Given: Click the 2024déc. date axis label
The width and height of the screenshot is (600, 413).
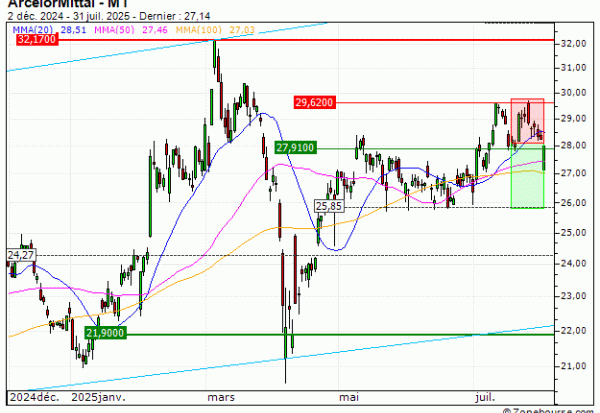Looking at the screenshot, I should (34, 397).
